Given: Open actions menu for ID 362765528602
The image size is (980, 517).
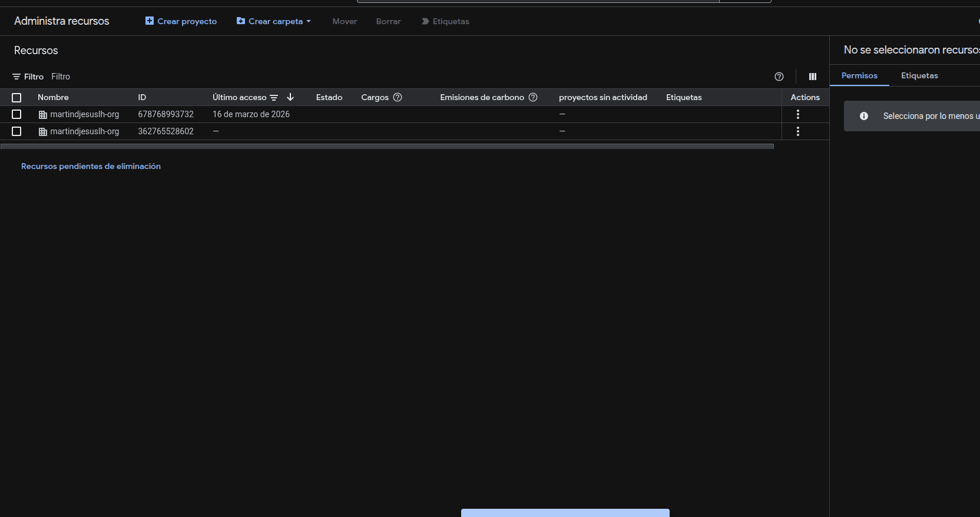Looking at the screenshot, I should [798, 131].
